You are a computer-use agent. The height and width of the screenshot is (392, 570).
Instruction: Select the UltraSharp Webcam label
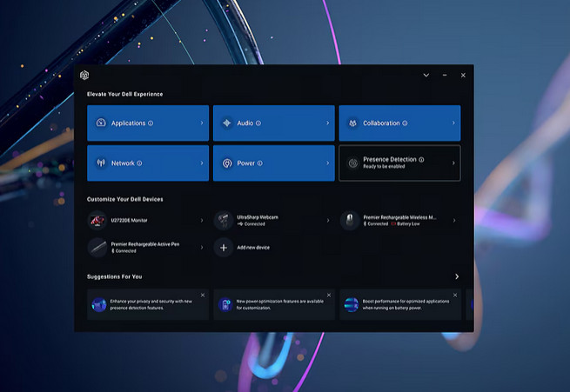pyautogui.click(x=258, y=217)
